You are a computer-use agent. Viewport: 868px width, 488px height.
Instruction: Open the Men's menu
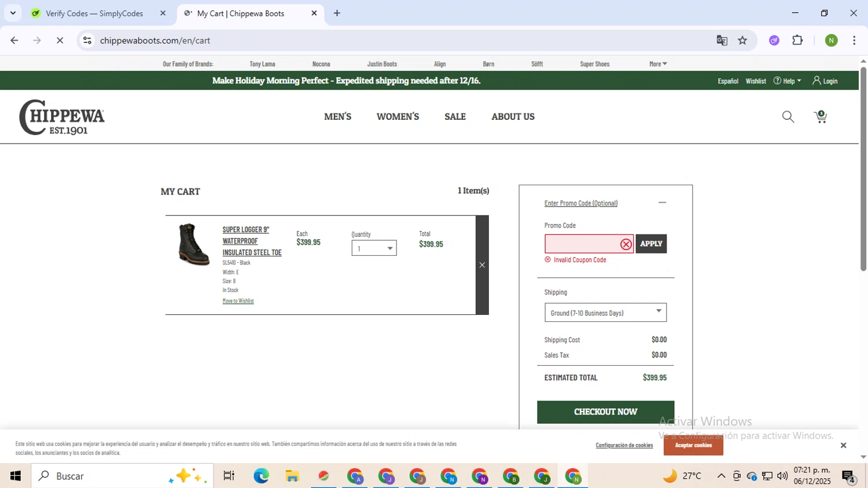(x=337, y=117)
